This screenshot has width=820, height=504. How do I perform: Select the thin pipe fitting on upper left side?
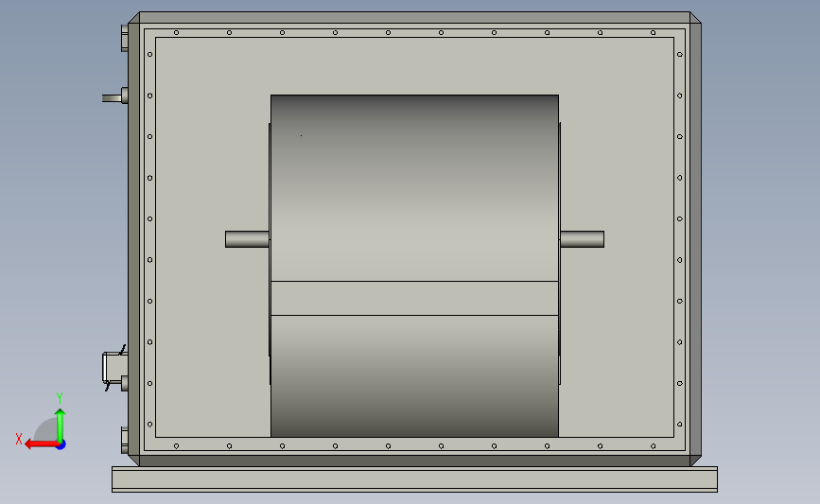112,97
